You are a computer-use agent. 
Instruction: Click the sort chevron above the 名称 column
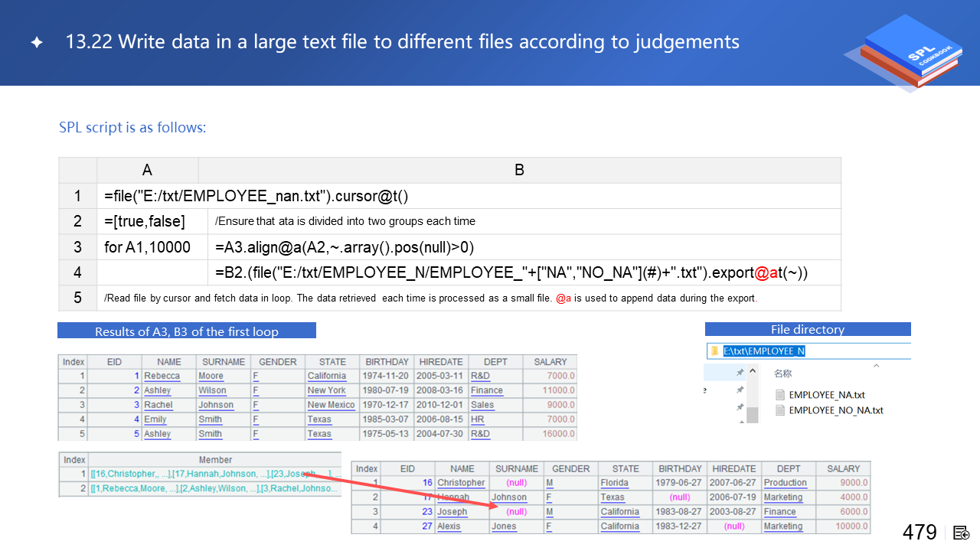point(875,366)
